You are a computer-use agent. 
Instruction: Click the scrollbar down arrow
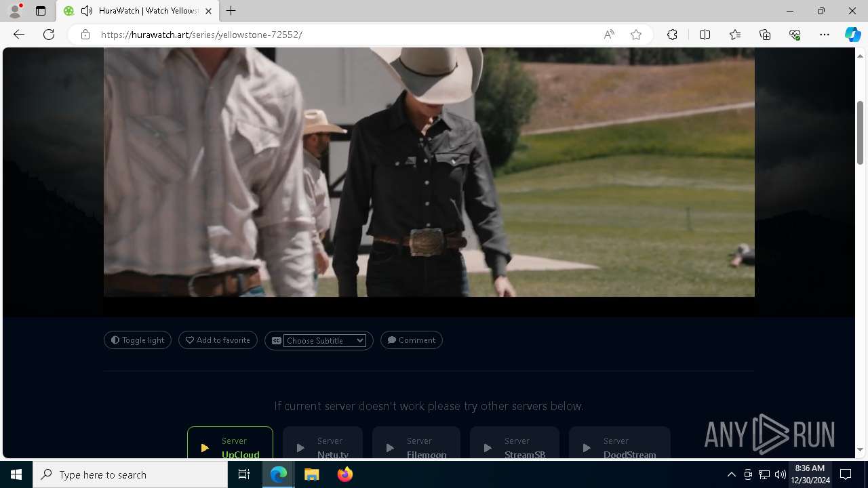pyautogui.click(x=860, y=450)
